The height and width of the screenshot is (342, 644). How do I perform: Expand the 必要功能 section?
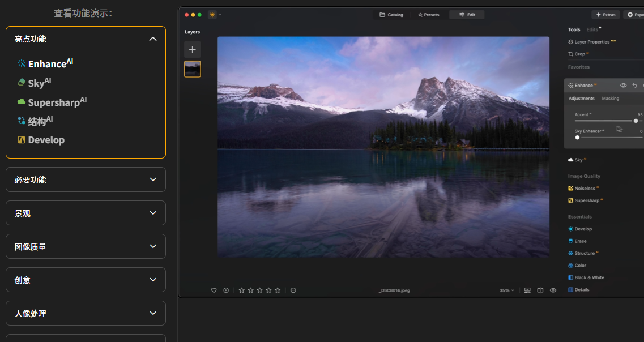(x=86, y=179)
